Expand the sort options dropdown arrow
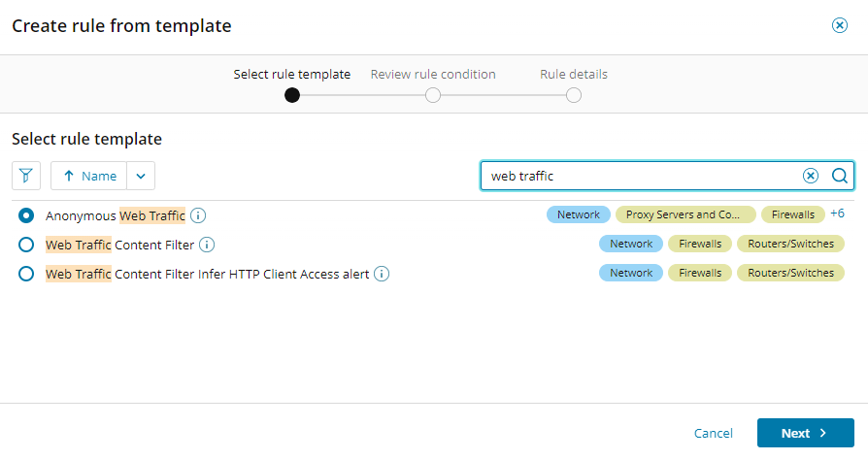Screen dimensions: 868x460 pyautogui.click(x=141, y=176)
